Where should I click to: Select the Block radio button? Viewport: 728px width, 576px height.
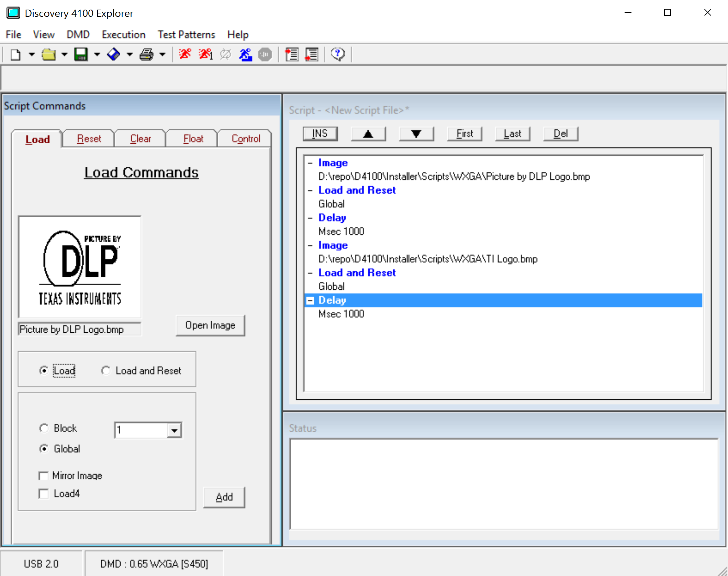point(44,428)
